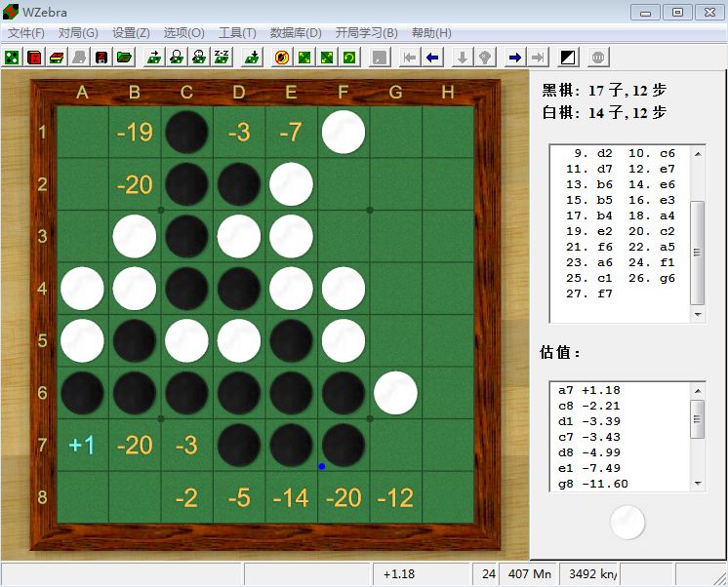Select the human player board icon
The image size is (728, 587).
[x=177, y=58]
